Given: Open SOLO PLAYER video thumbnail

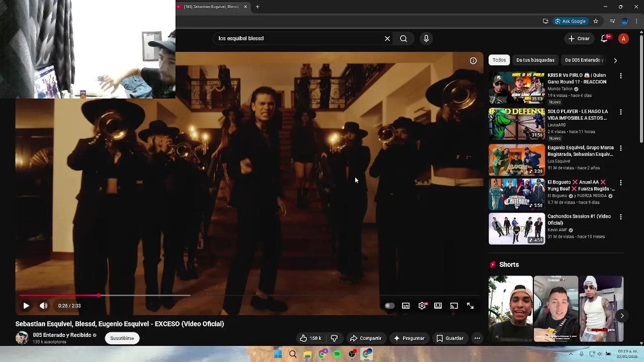Looking at the screenshot, I should click(517, 124).
